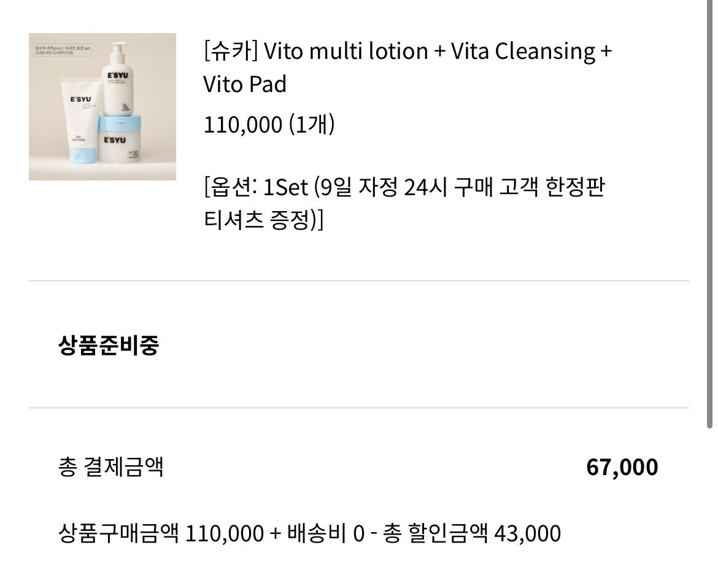The width and height of the screenshot is (718, 588).
Task: Click the Vita Cleansing text in the title
Action: 523,51
